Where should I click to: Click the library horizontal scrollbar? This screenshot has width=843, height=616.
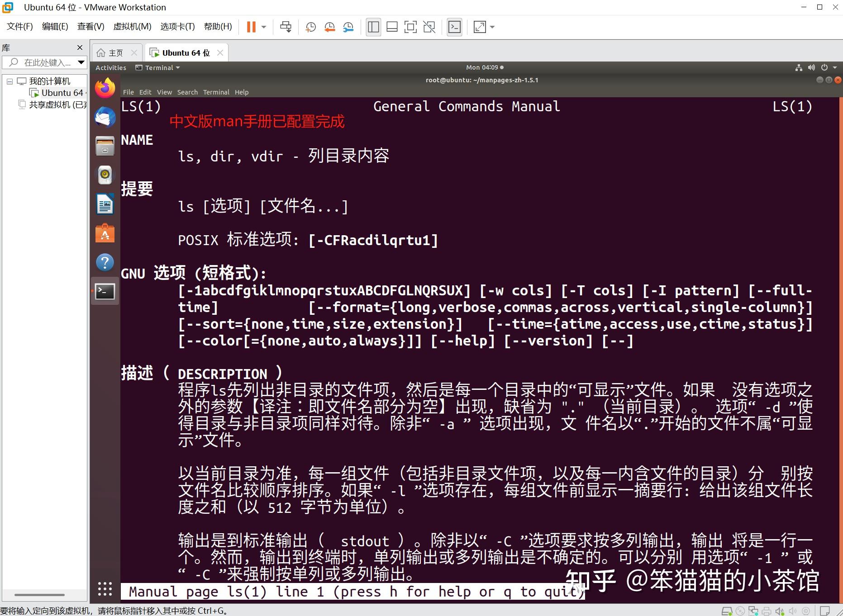pyautogui.click(x=40, y=595)
